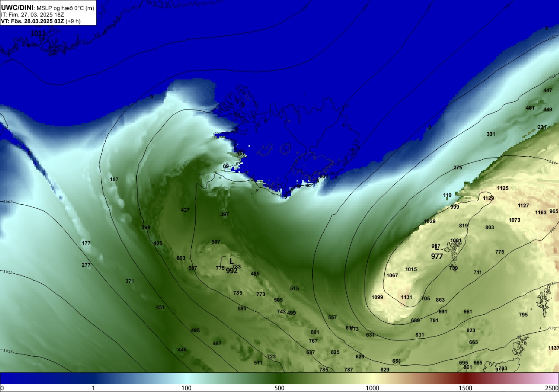Click the 723 height value
The image size is (559, 392).
pyautogui.click(x=271, y=357)
